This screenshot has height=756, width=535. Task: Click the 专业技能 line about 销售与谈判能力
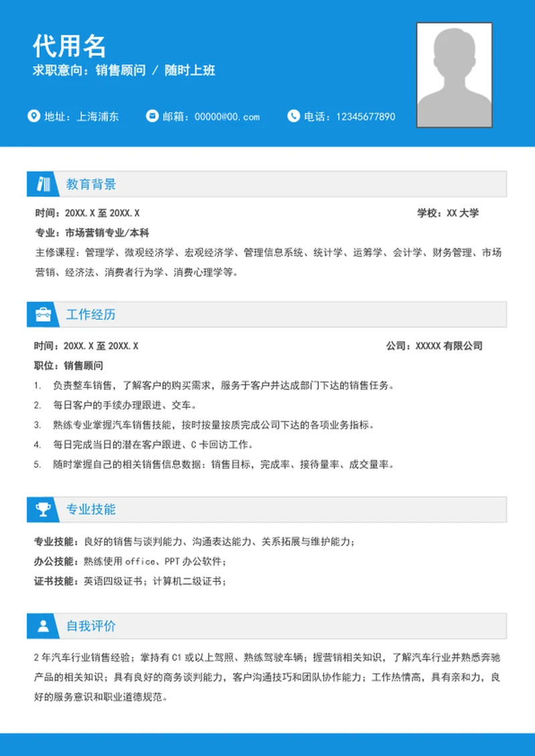(x=195, y=542)
